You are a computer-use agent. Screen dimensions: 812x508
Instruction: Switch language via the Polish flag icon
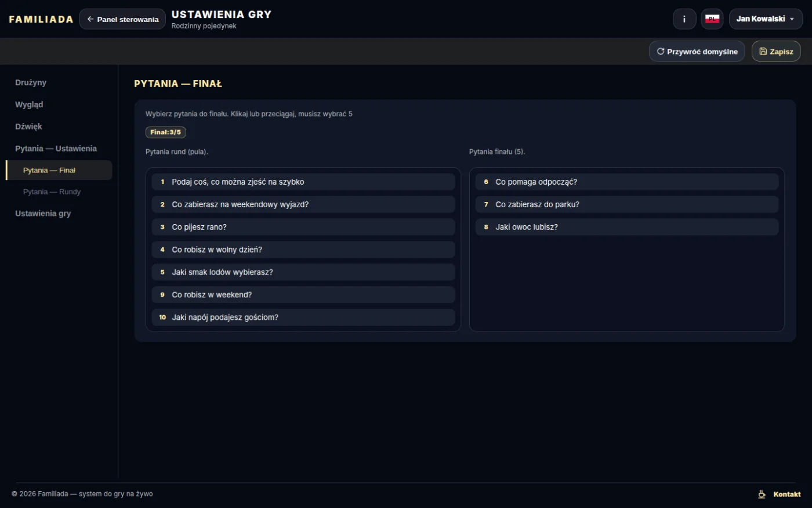[712, 19]
